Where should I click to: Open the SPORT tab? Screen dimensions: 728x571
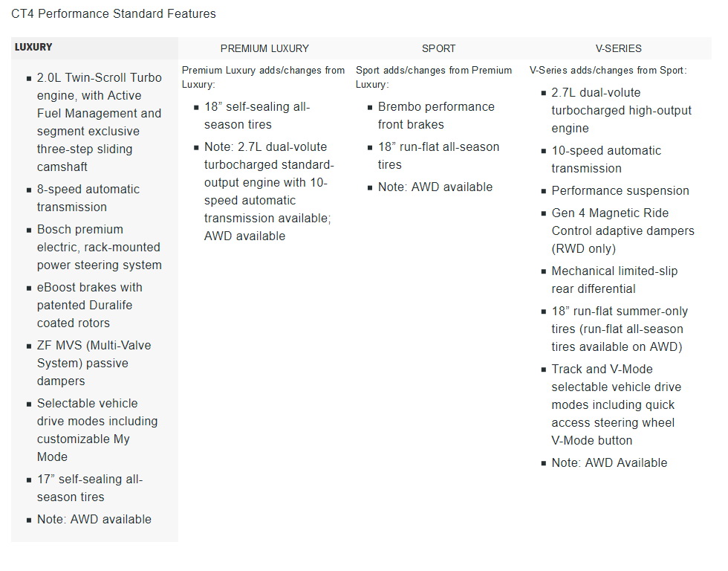coord(438,48)
